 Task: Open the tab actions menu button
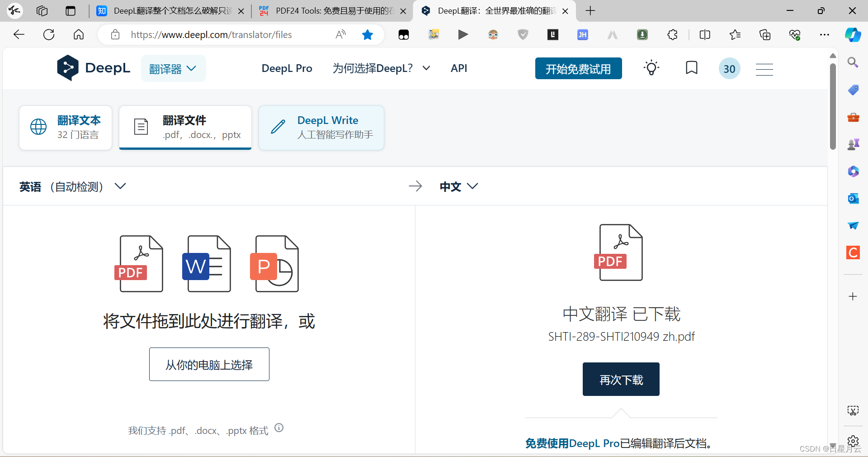click(71, 11)
